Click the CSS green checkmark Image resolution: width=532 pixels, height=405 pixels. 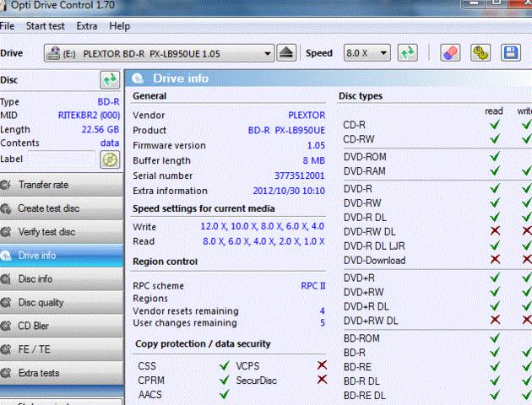(x=225, y=365)
